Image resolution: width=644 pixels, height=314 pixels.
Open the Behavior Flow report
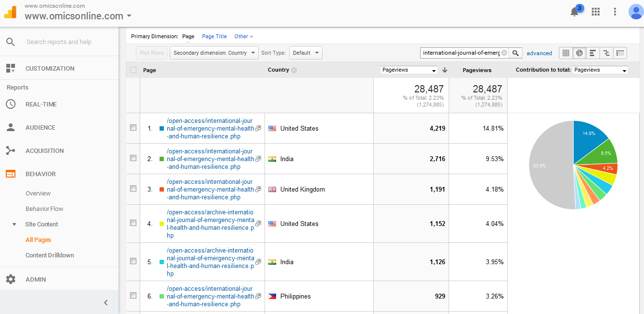[x=44, y=209]
